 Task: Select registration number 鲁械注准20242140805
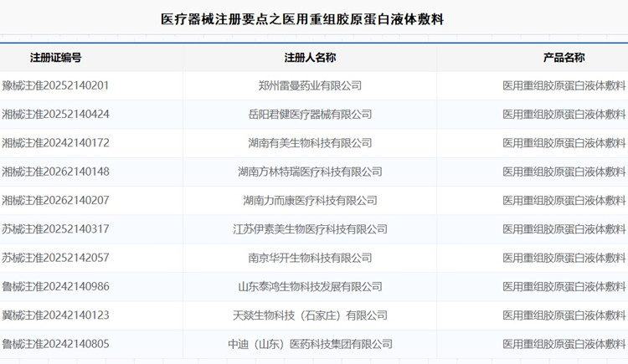click(x=55, y=344)
